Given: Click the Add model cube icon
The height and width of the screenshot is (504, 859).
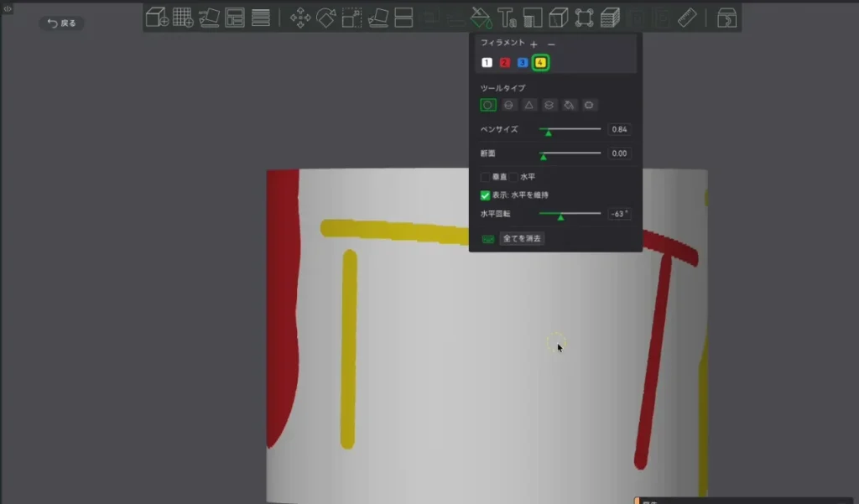Looking at the screenshot, I should pos(157,18).
